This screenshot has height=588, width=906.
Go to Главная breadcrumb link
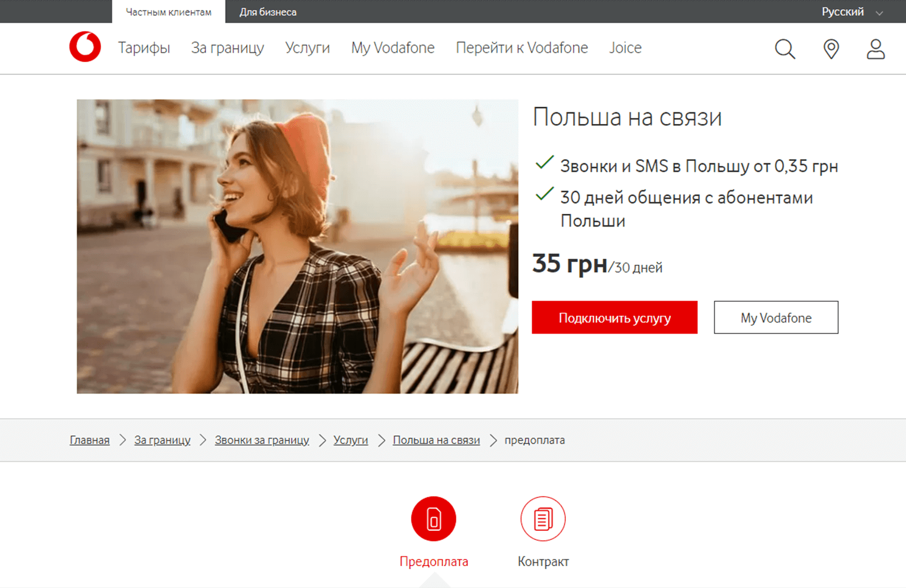89,440
